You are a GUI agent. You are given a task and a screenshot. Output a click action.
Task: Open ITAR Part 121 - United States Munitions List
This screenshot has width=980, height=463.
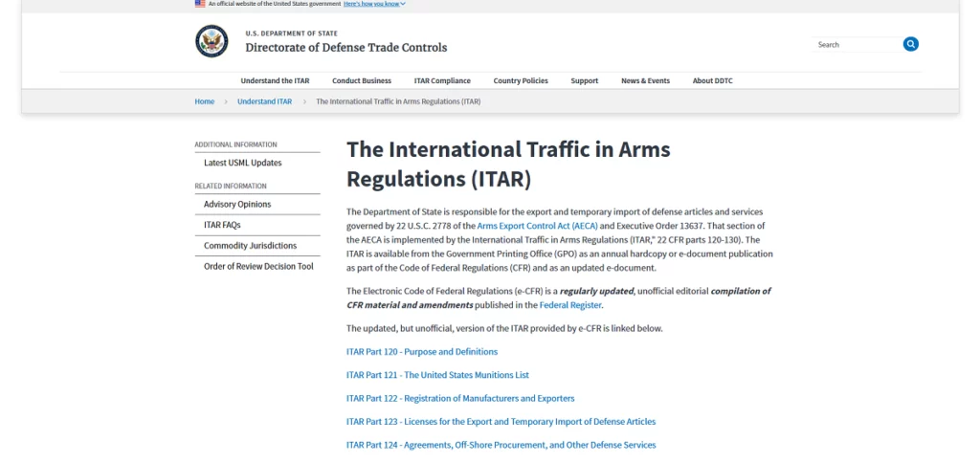pyautogui.click(x=437, y=375)
